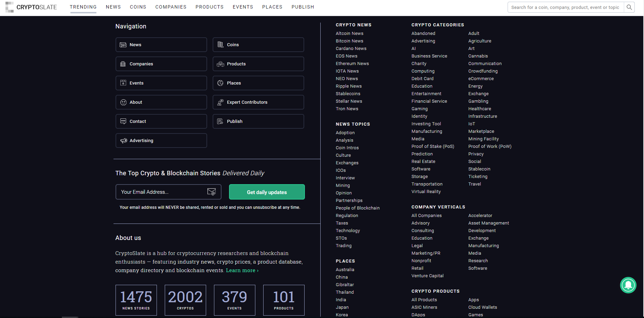Click the About smiley face icon

[x=123, y=102]
